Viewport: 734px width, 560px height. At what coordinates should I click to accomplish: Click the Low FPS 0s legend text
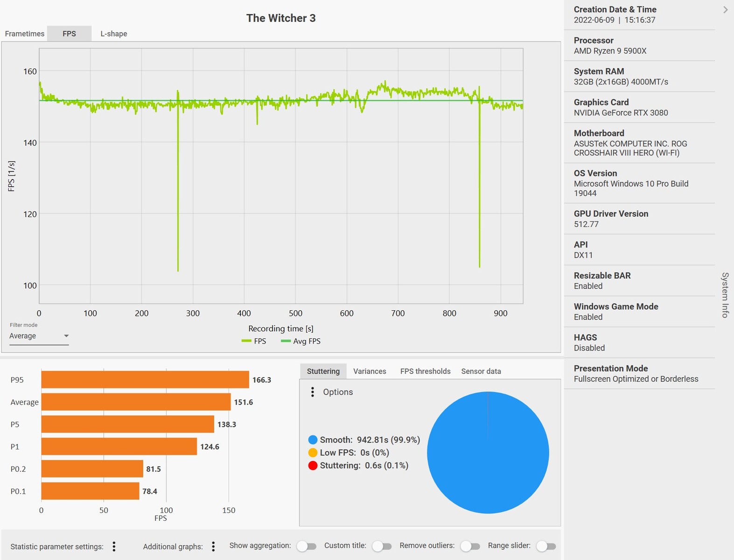click(355, 453)
